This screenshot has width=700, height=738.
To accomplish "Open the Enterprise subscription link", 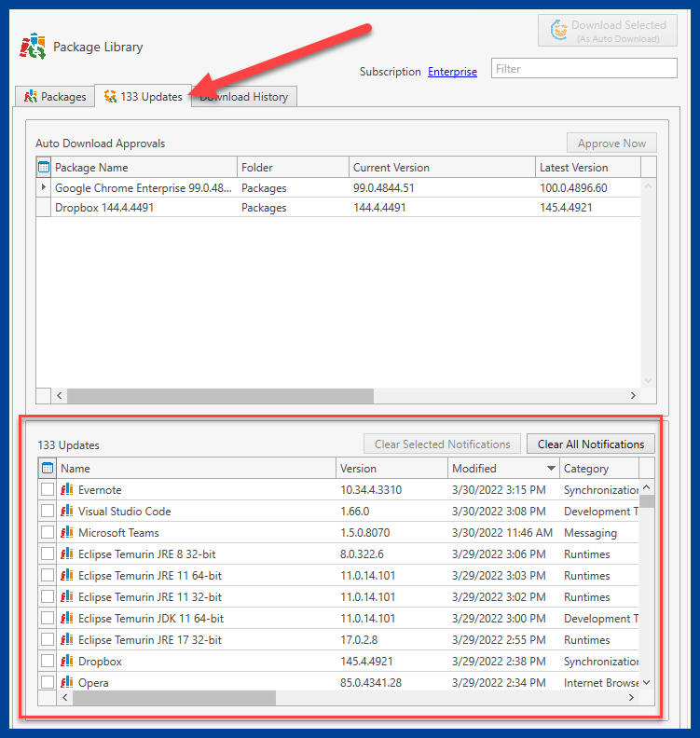I will point(452,72).
